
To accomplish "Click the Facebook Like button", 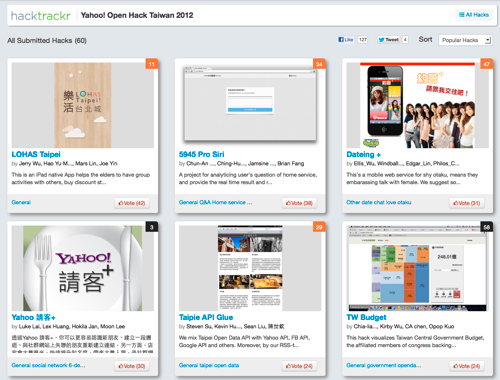I will [x=346, y=40].
